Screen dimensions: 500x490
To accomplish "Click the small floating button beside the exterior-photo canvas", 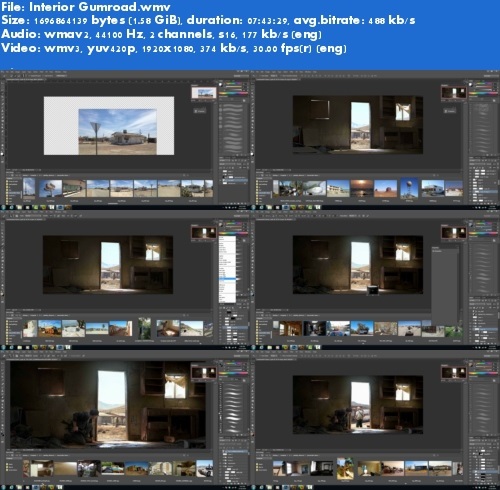I will click(x=200, y=111).
